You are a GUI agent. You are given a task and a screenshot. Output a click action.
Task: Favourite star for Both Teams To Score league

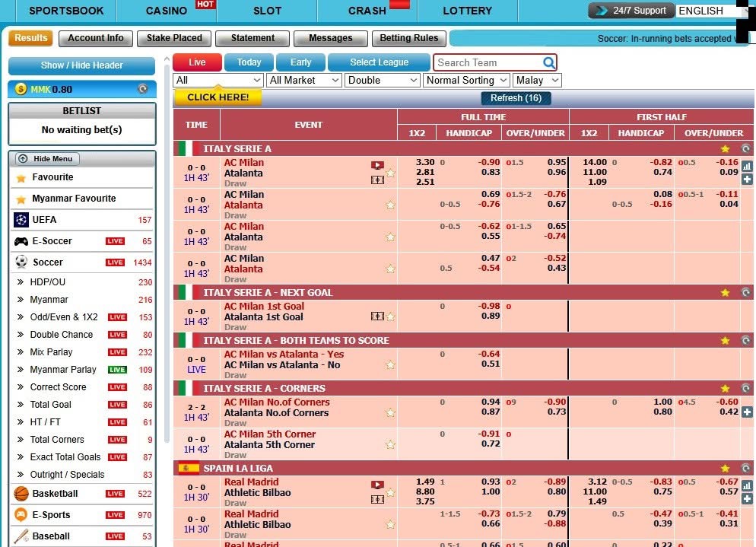coord(725,341)
